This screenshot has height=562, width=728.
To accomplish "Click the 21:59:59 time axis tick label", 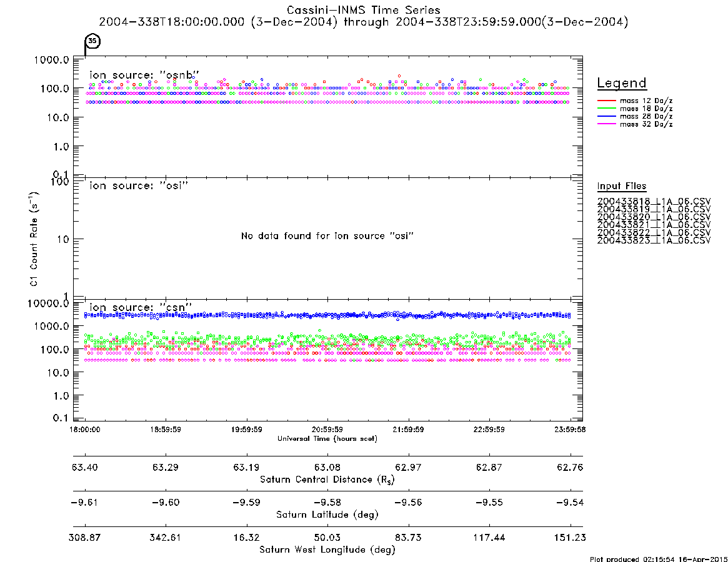I will (x=408, y=430).
